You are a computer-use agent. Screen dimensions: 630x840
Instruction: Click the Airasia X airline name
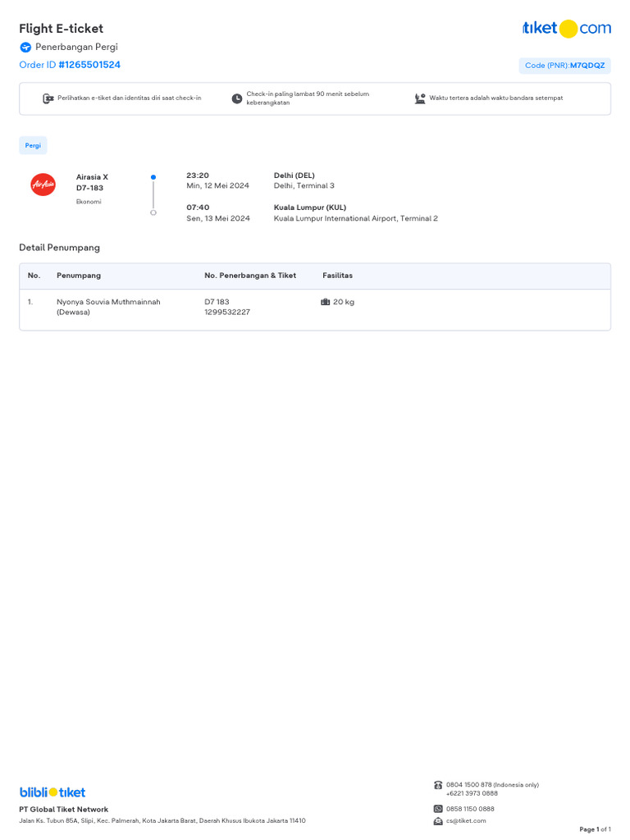tap(92, 177)
